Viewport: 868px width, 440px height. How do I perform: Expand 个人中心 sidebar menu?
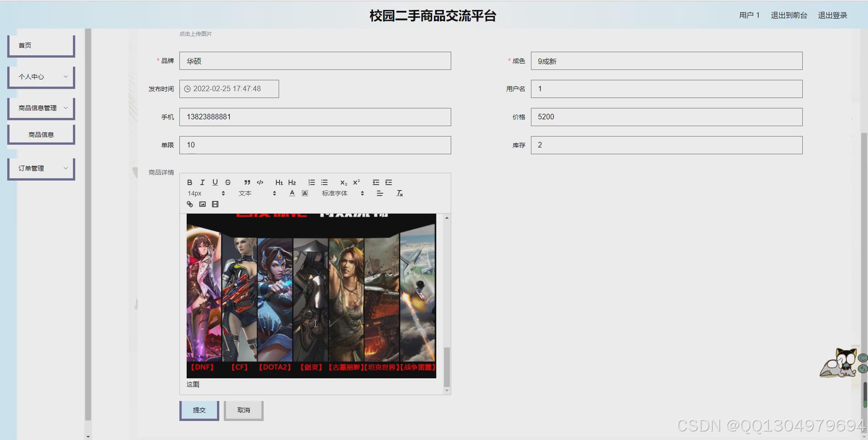tap(41, 77)
